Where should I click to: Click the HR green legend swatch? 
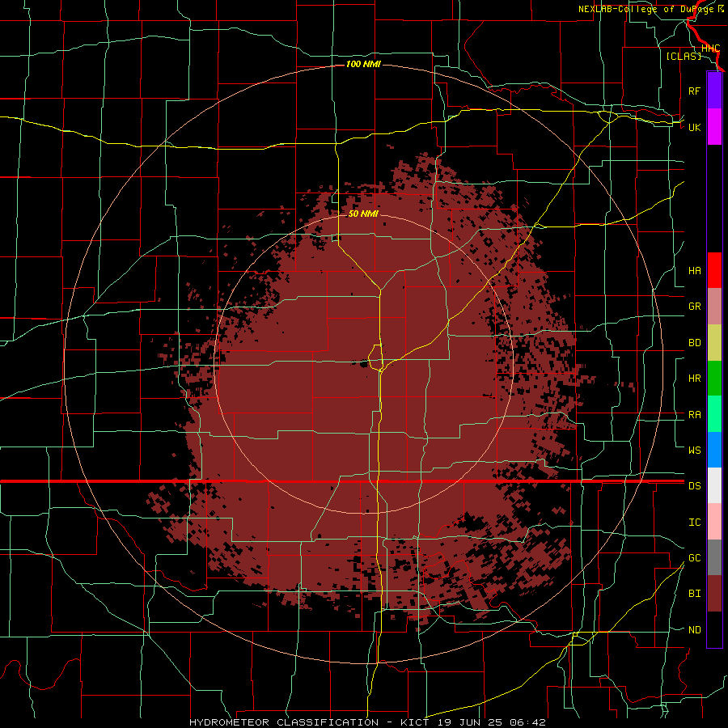tap(714, 379)
